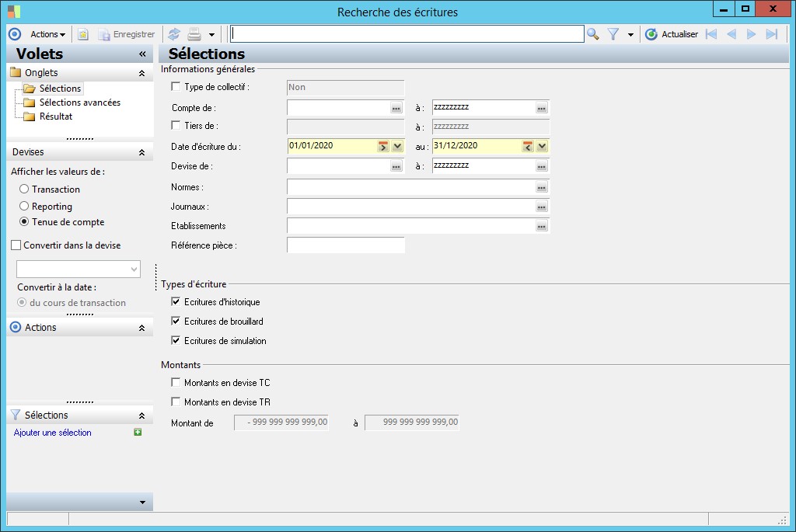
Task: Check Montants en devise TC
Action: coord(176,382)
